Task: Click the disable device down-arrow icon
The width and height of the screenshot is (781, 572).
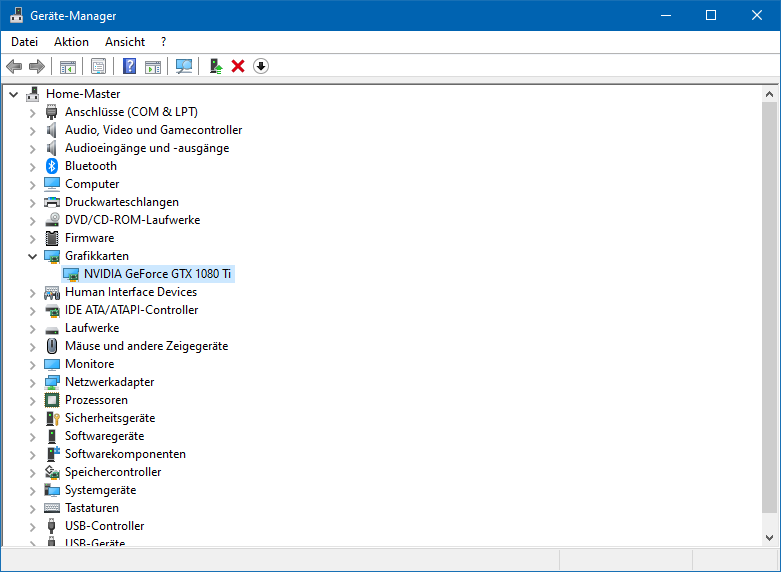Action: (x=261, y=66)
